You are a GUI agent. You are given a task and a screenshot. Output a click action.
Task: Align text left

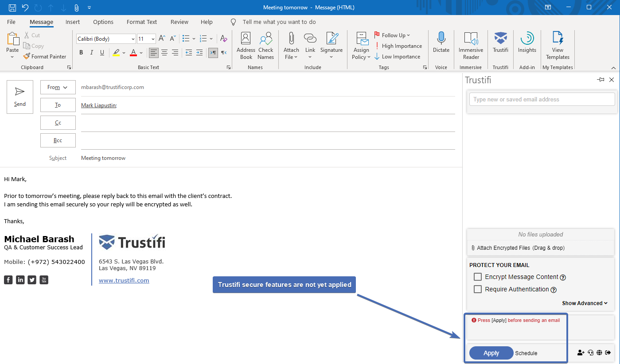[153, 53]
